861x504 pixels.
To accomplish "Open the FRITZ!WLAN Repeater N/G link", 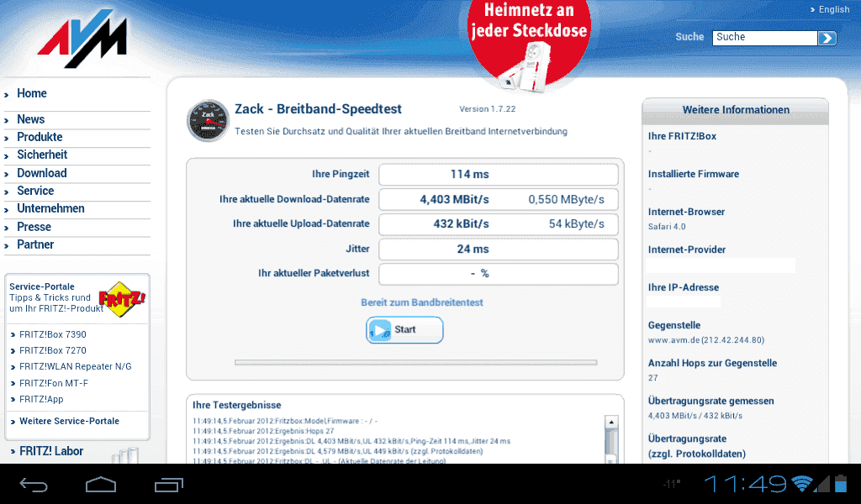I will pyautogui.click(x=75, y=366).
